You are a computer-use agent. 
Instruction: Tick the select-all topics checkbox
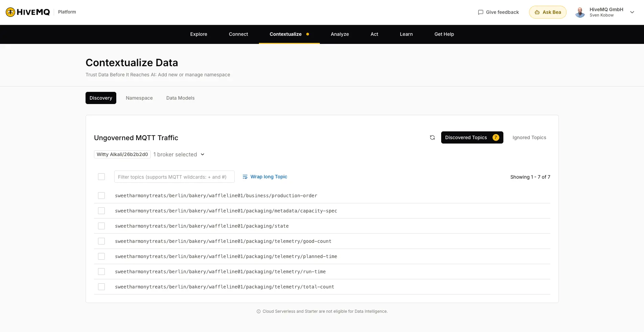(x=101, y=177)
